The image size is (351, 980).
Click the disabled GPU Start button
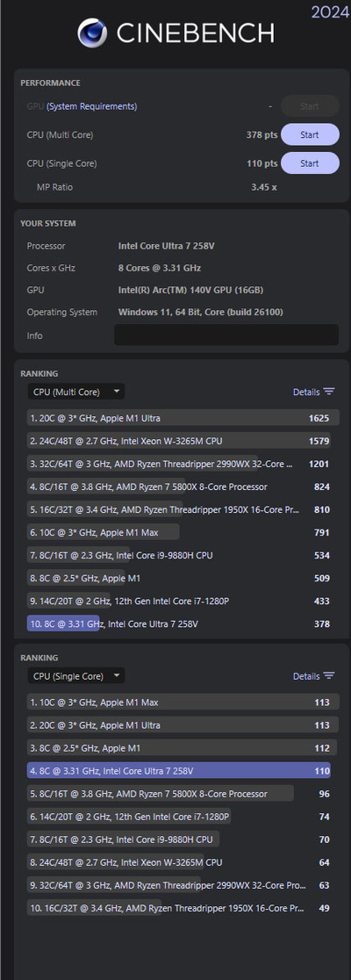(310, 106)
